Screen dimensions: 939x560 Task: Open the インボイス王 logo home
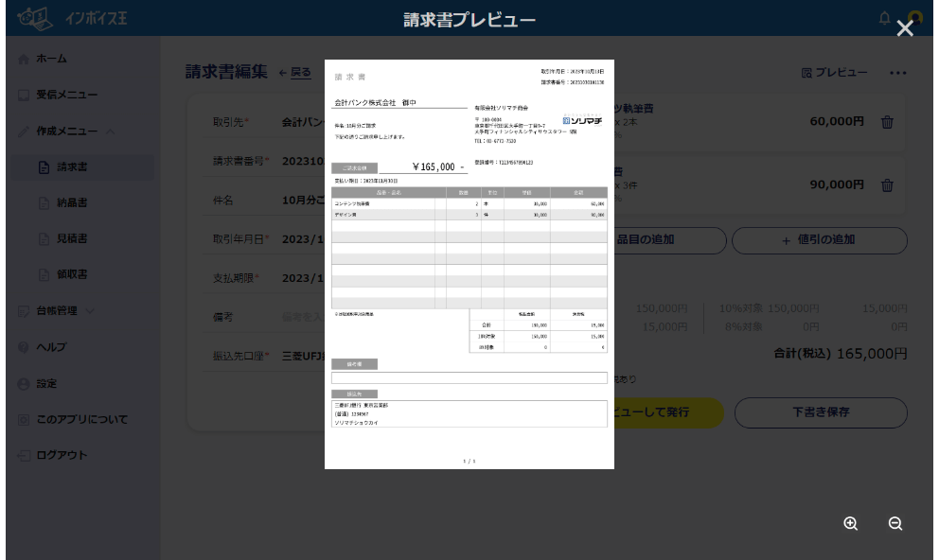pos(72,18)
